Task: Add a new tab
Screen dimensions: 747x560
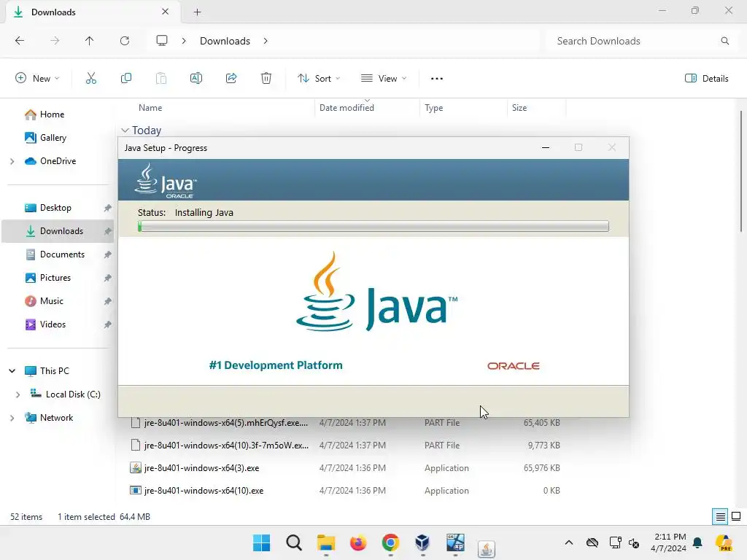Action: [x=197, y=12]
